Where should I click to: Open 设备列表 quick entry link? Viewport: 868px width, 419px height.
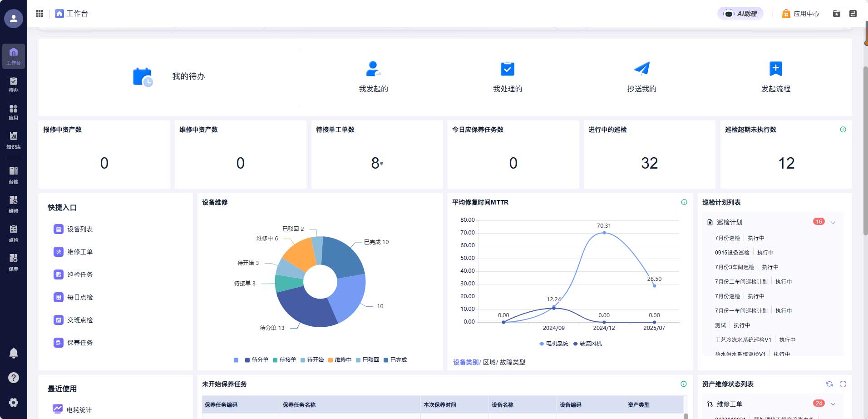80,229
